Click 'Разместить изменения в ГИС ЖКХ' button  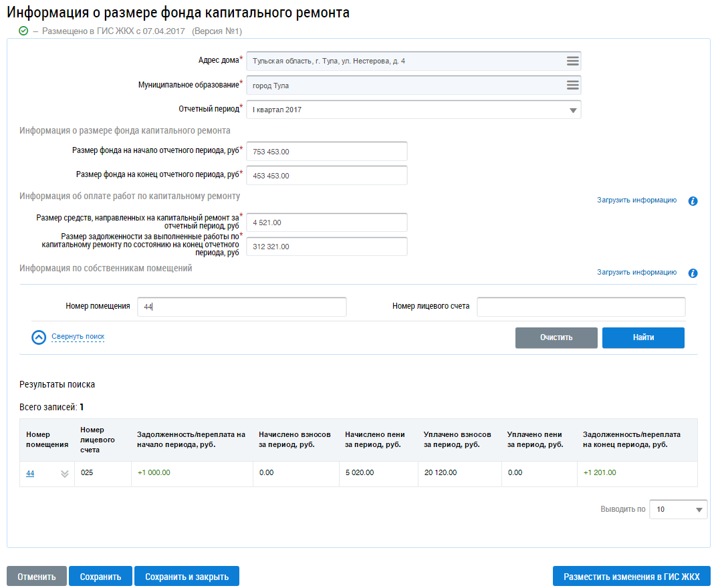631,576
